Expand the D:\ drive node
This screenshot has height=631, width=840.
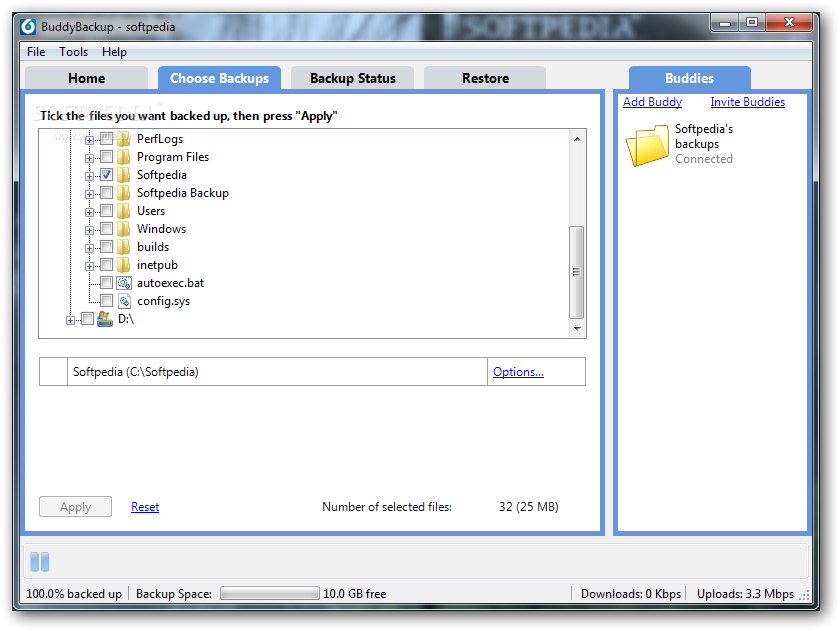(x=70, y=320)
